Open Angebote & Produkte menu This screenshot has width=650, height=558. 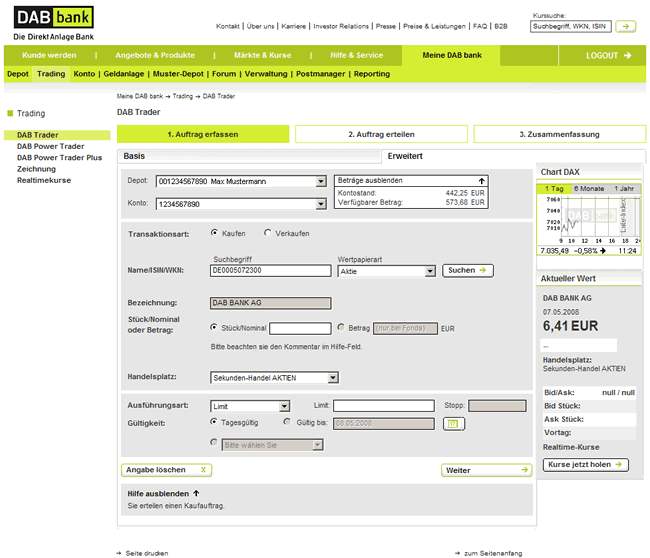pos(155,55)
